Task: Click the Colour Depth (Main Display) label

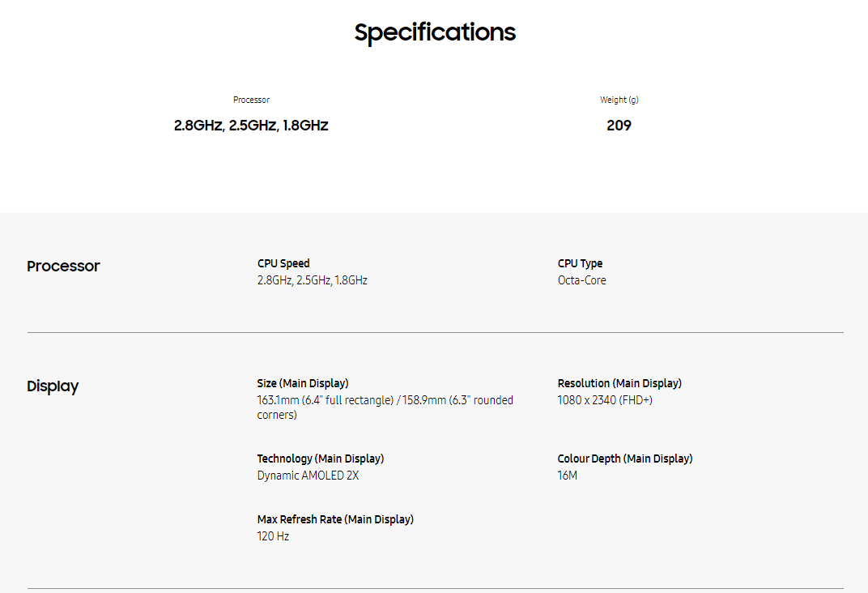Action: [x=625, y=459]
